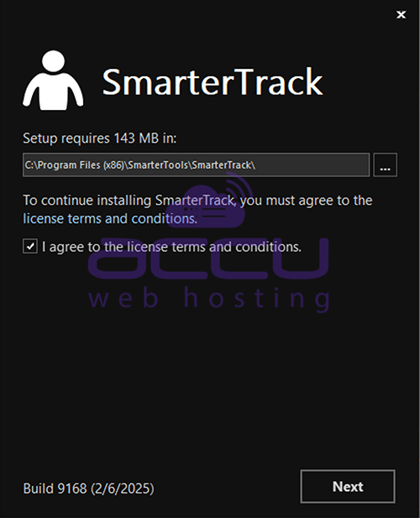Close the SmarterTrack setup window
The height and width of the screenshot is (518, 420).
pos(402,14)
